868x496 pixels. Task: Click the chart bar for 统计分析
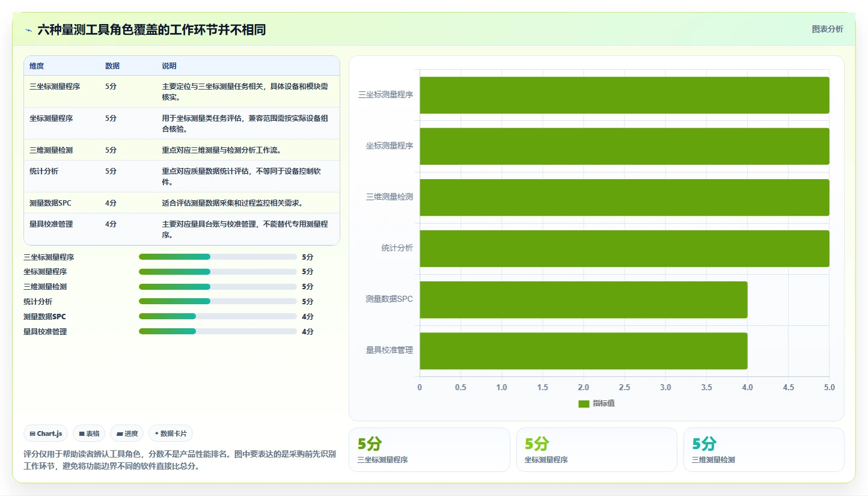click(625, 248)
